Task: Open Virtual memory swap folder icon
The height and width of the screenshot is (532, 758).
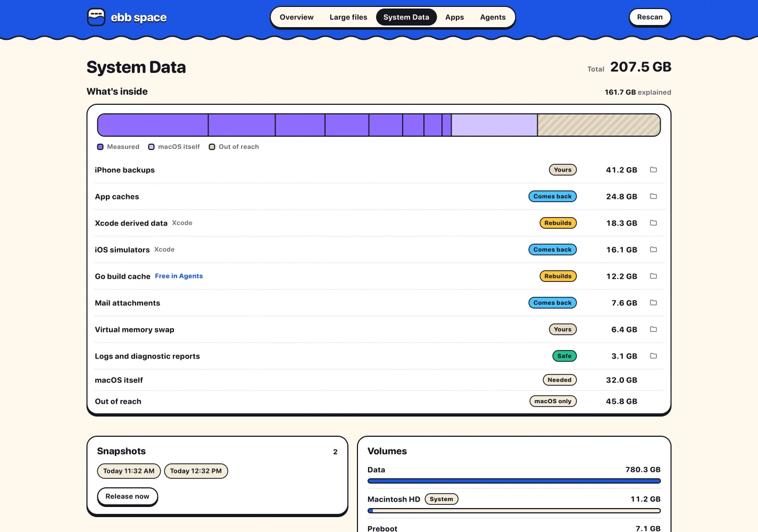Action: point(654,329)
